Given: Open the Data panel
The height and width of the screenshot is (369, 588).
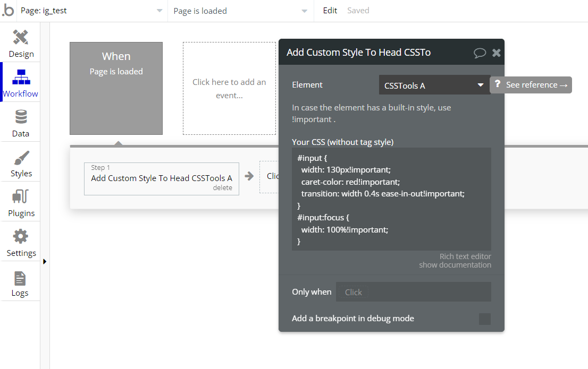Looking at the screenshot, I should 20,122.
